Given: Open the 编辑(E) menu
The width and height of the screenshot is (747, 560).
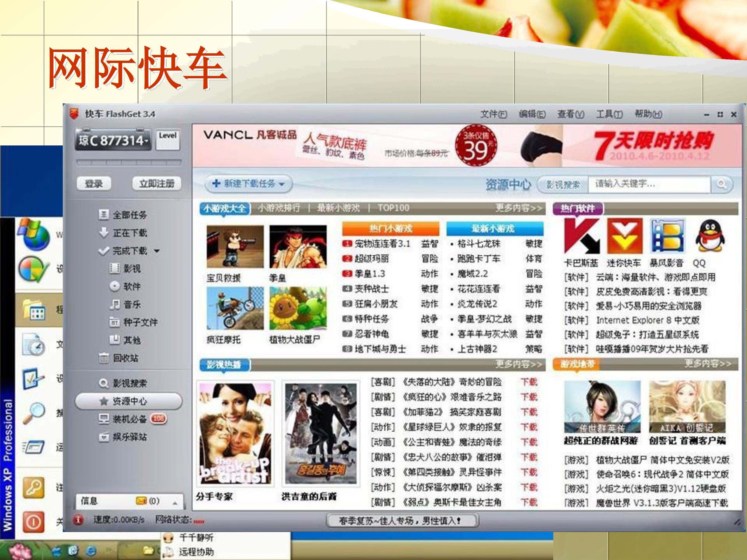Looking at the screenshot, I should tap(532, 114).
